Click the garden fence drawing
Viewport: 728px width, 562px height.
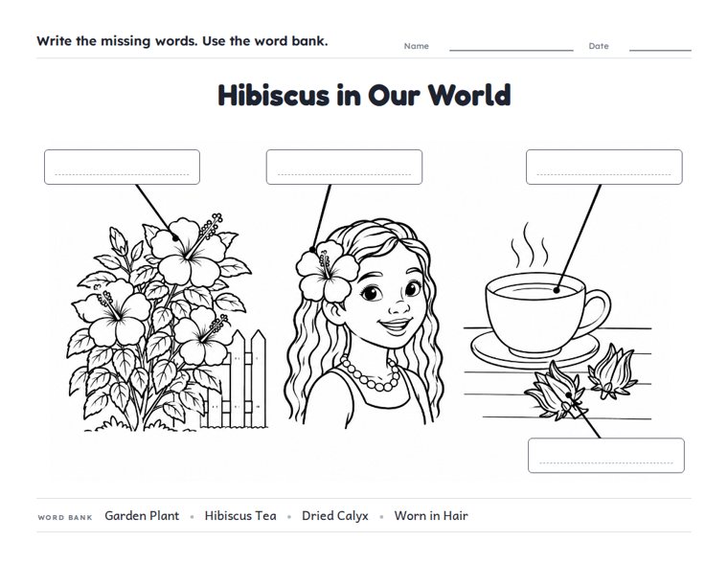pyautogui.click(x=235, y=380)
